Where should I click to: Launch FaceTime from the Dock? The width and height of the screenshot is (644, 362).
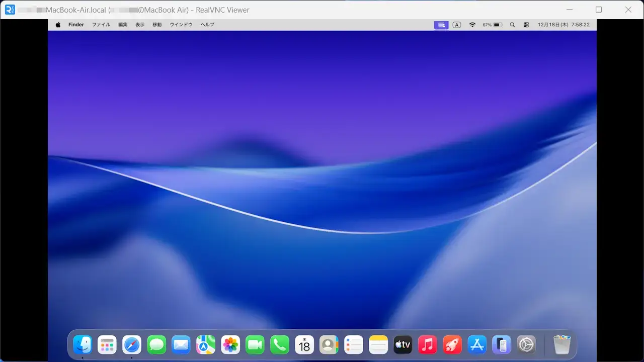tap(255, 345)
